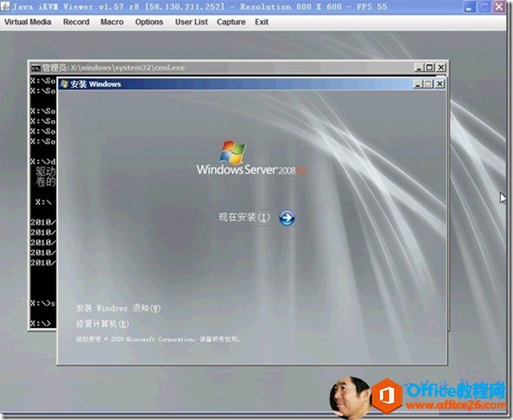Click the X:\> prompt in cmd window

click(41, 324)
